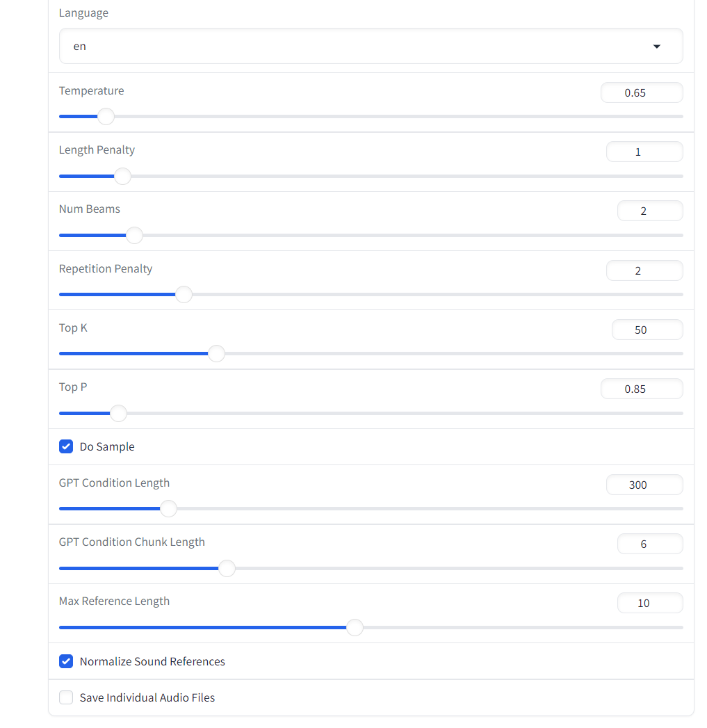Viewport: 707px width, 728px height.
Task: Click the Num Beams value input
Action: 649,211
